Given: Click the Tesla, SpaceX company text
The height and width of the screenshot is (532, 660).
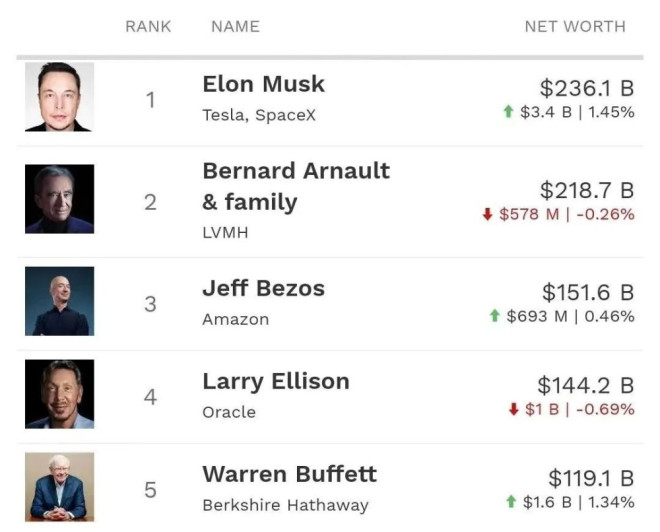Looking at the screenshot, I should [x=259, y=115].
